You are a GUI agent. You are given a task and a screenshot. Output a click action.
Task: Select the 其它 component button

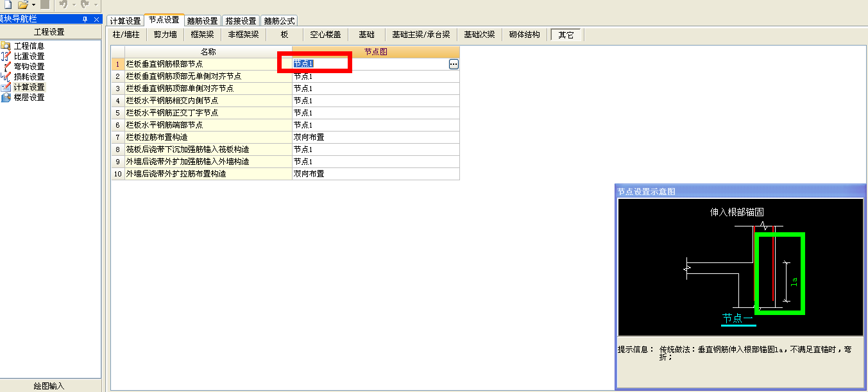pyautogui.click(x=566, y=35)
